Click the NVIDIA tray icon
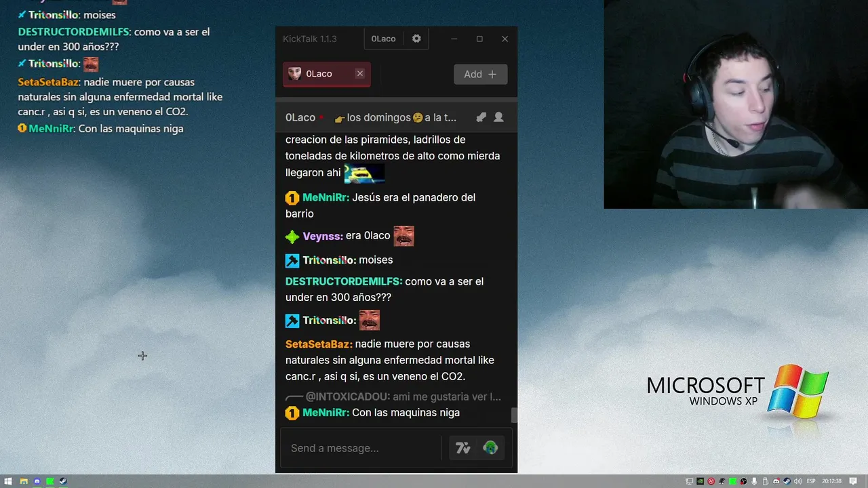This screenshot has height=488, width=868. point(701,481)
